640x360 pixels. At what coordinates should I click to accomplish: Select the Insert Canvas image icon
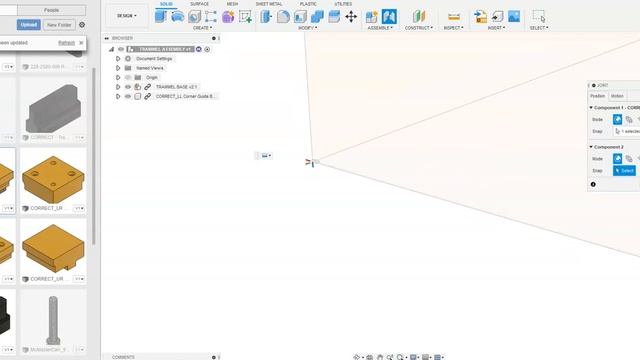click(x=514, y=16)
